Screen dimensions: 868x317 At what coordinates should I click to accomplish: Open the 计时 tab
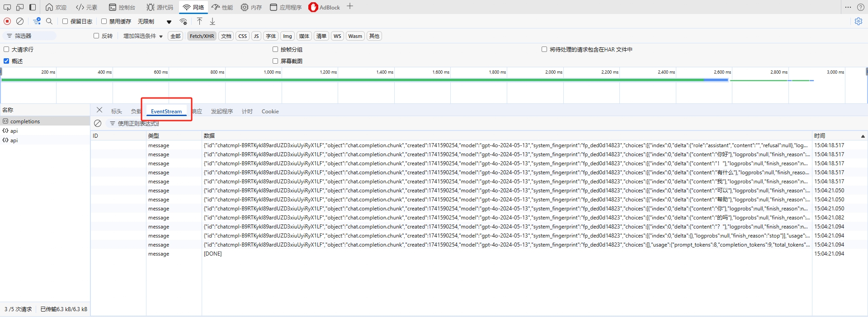pyautogui.click(x=247, y=111)
